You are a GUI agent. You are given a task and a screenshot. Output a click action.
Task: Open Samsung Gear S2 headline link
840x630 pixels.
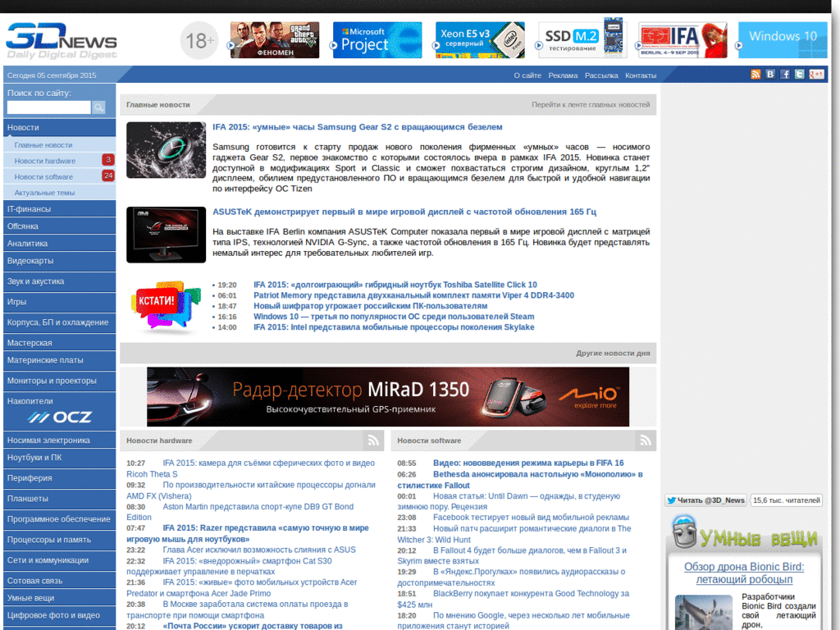pos(358,127)
